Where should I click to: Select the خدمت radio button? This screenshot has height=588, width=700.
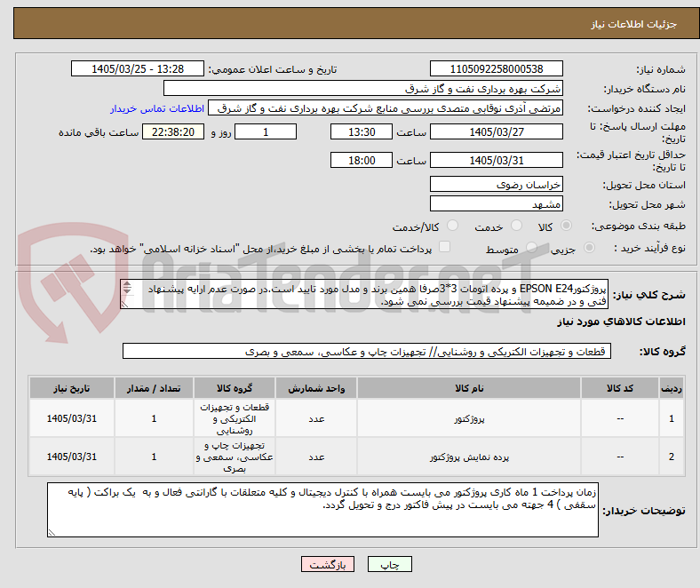516,226
